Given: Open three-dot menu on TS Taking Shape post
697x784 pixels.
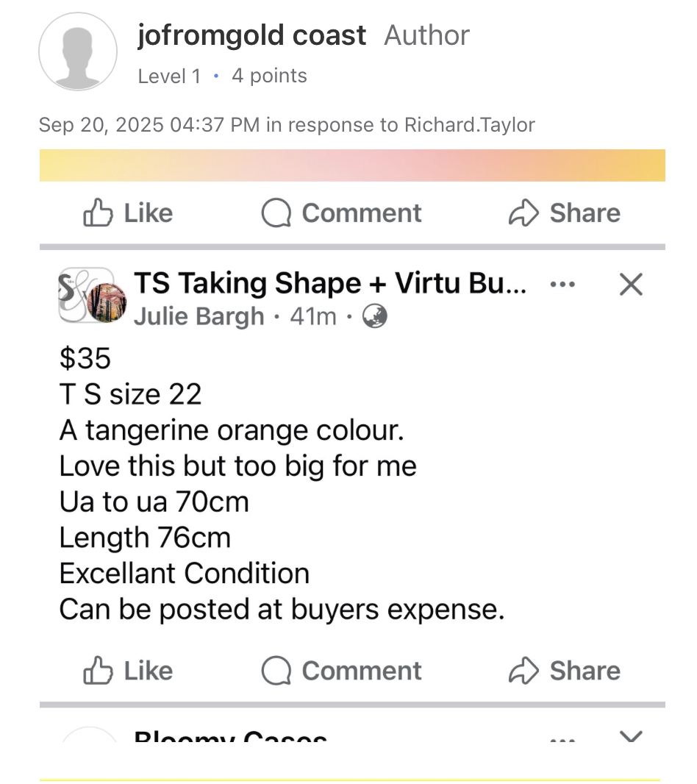Looking at the screenshot, I should click(562, 285).
